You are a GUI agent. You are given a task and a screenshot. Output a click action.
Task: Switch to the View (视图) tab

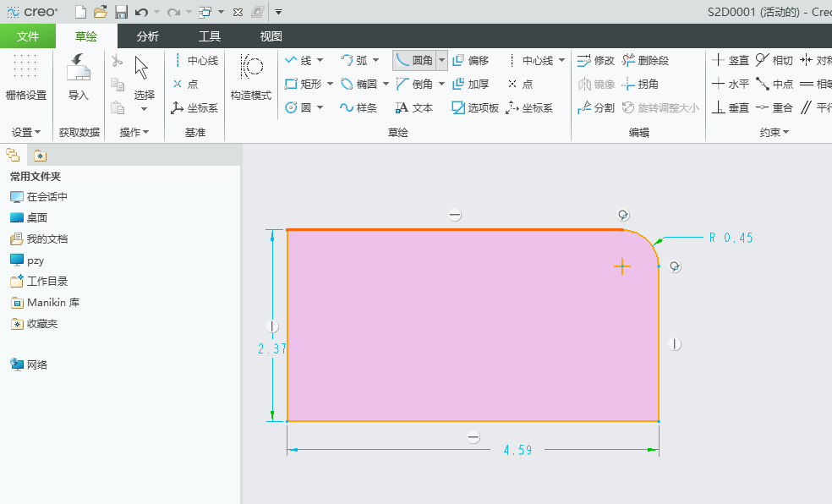pyautogui.click(x=271, y=36)
